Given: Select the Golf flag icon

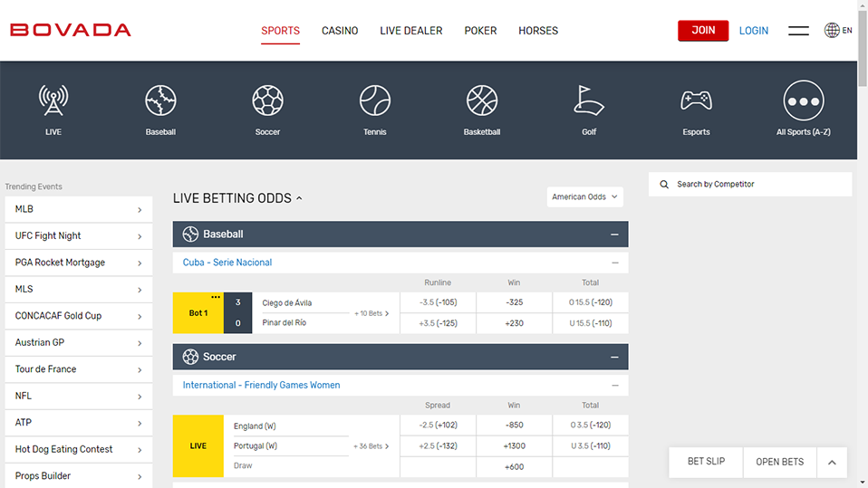Looking at the screenshot, I should tap(589, 100).
